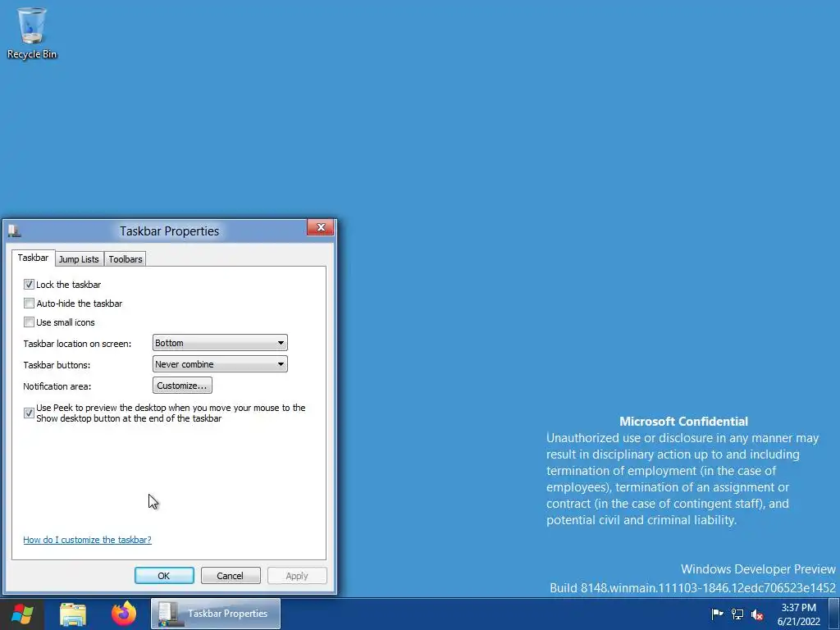Open the Action Center flag tray icon
The width and height of the screenshot is (840, 630).
click(717, 614)
